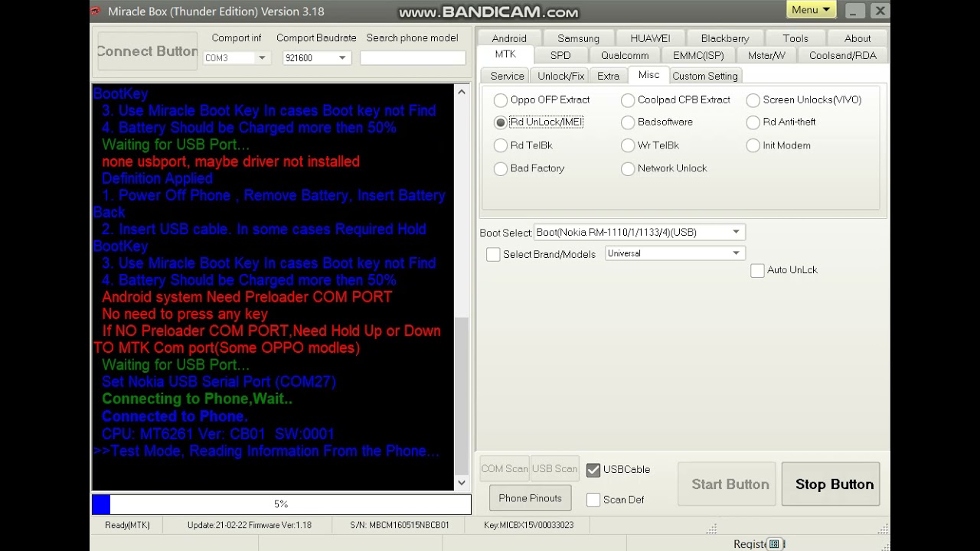Open Phone Pinouts
The width and height of the screenshot is (980, 551).
tap(531, 498)
